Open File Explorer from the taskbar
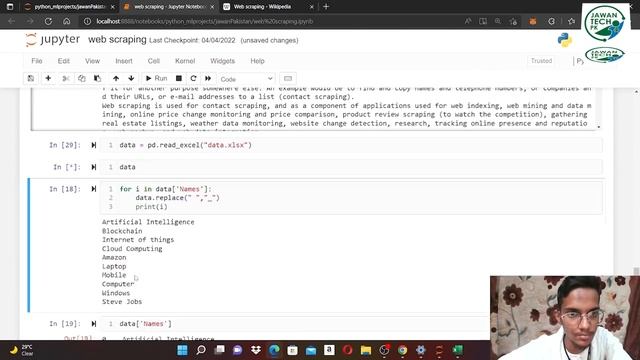Screen dimensions: 640x360 pyautogui.click(x=366, y=350)
